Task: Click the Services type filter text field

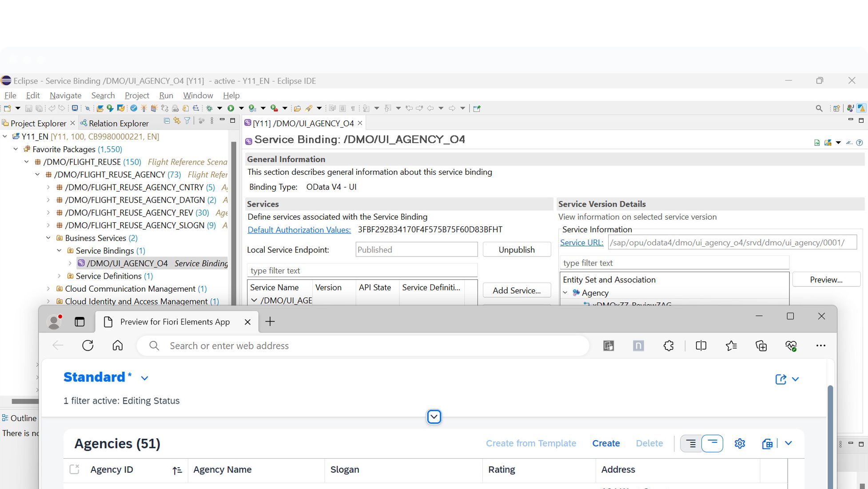Action: [x=362, y=271]
